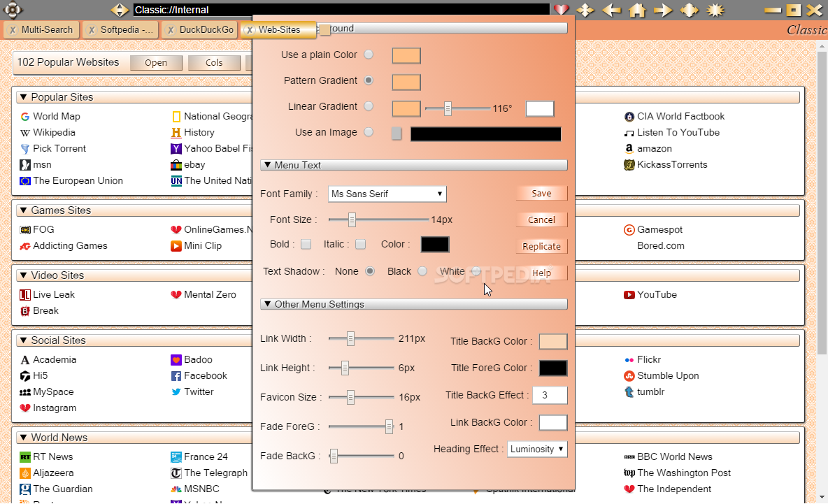The width and height of the screenshot is (828, 504).
Task: Click the YouTube favicon in Video Sites
Action: [629, 295]
